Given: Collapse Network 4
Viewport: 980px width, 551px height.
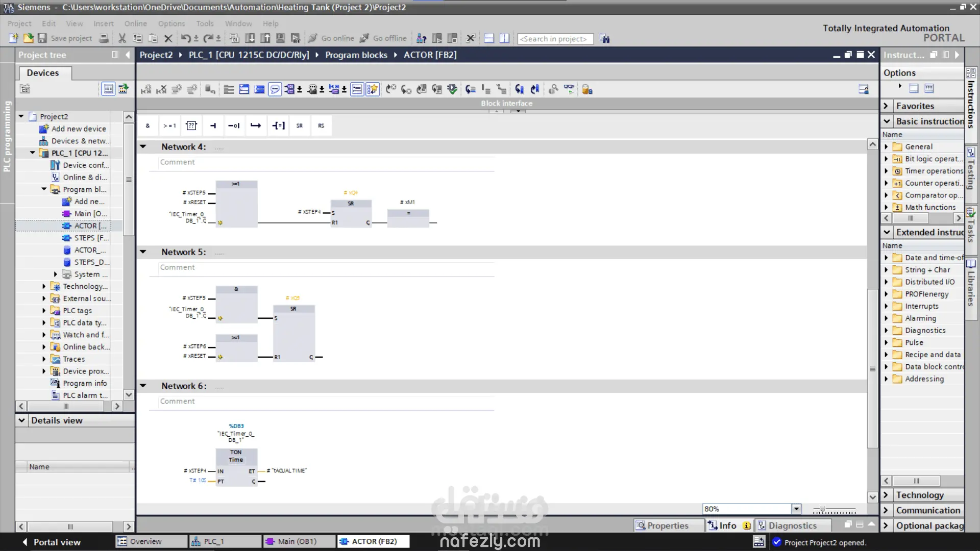Looking at the screenshot, I should tap(143, 146).
